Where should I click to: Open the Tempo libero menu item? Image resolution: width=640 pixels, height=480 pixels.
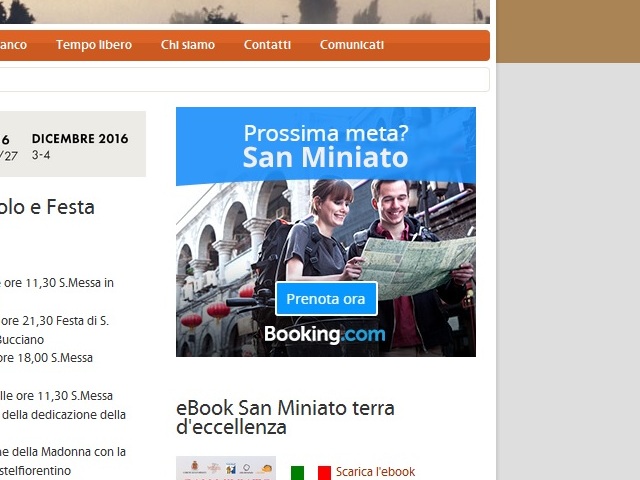(x=94, y=44)
